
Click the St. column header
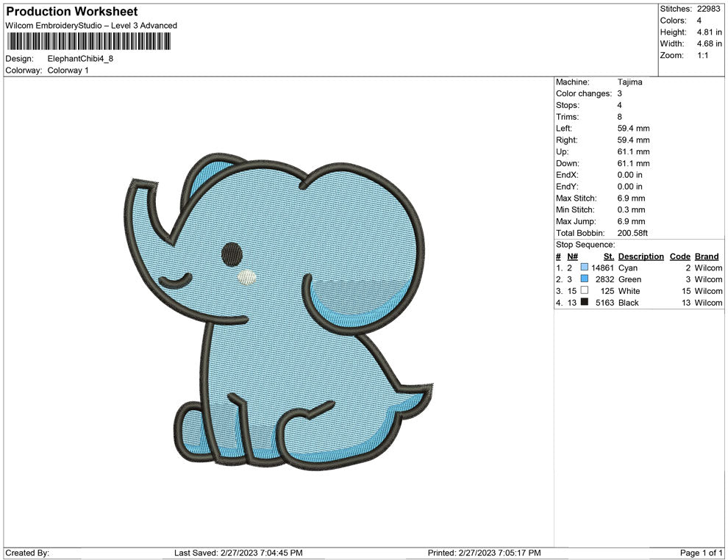(x=608, y=256)
